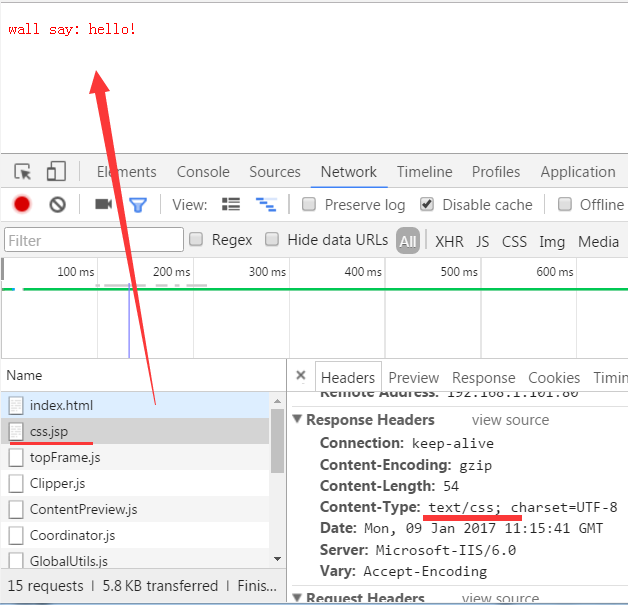The width and height of the screenshot is (628, 605).
Task: Toggle the filter funnel icon
Action: click(138, 205)
